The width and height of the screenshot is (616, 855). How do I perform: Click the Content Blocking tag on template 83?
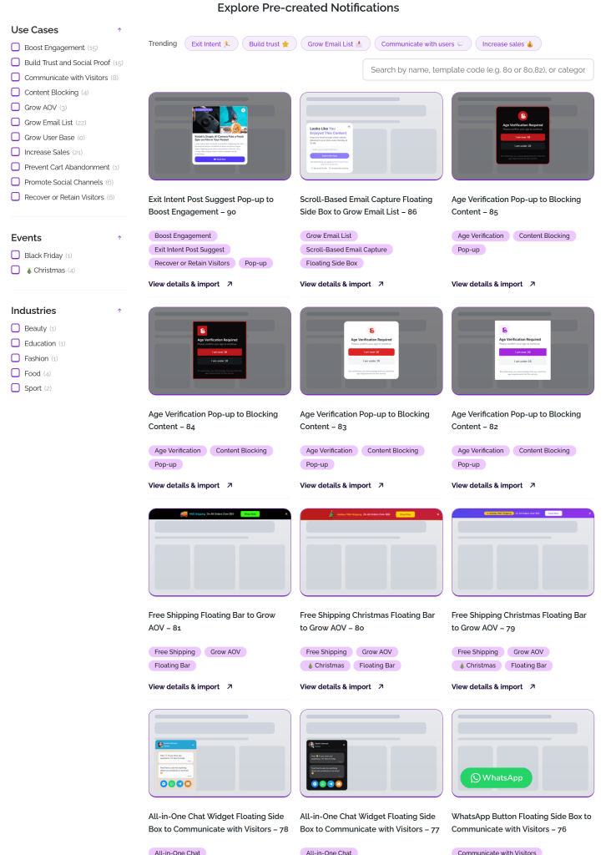[x=392, y=450]
